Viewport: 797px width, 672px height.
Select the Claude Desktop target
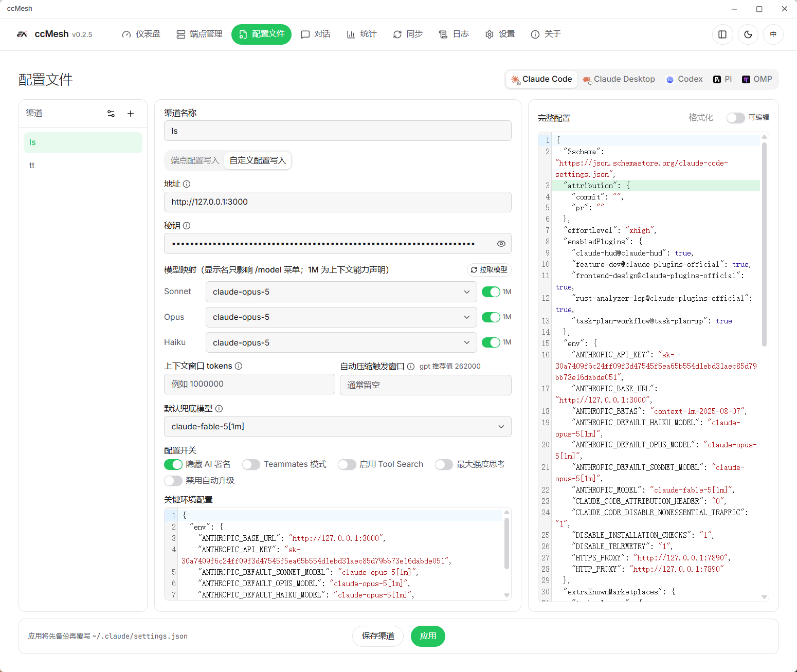619,79
